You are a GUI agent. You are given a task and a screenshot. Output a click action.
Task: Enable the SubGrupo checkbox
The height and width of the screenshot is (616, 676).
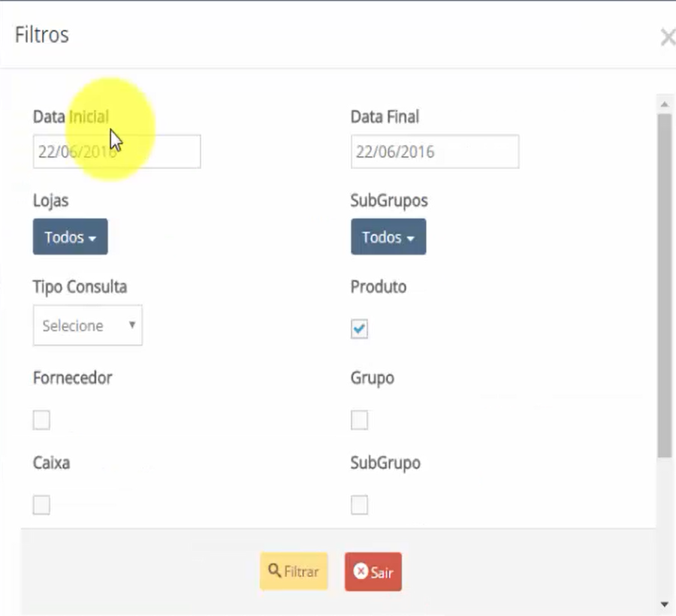click(x=359, y=505)
